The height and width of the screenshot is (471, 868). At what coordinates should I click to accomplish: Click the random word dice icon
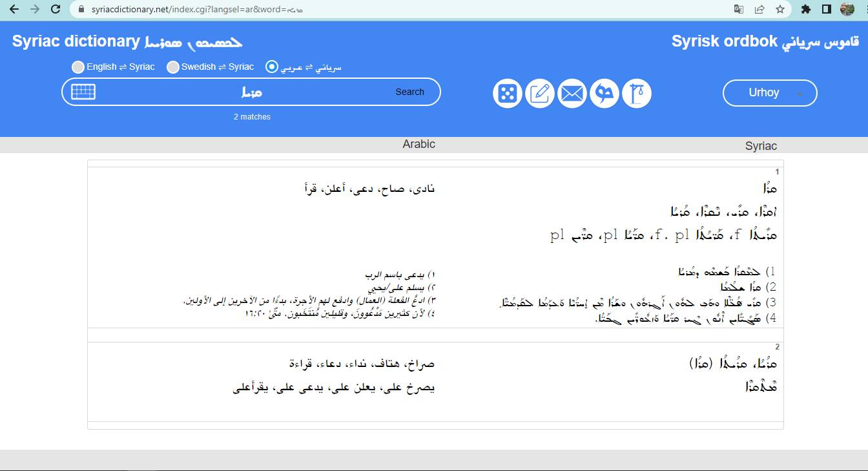point(507,94)
